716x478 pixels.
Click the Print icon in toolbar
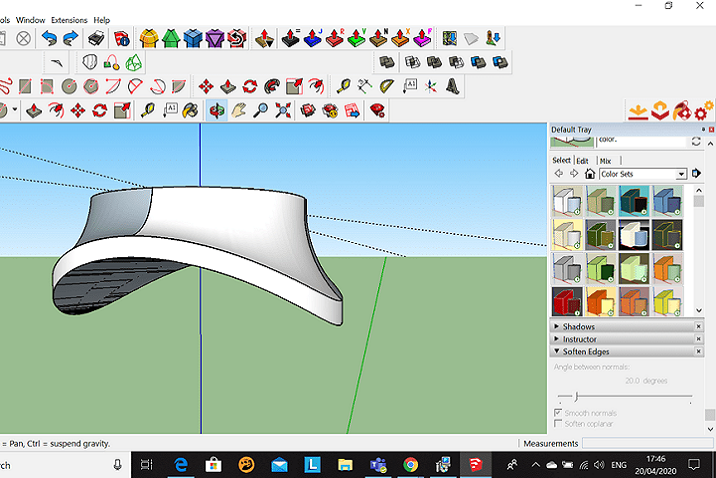[x=97, y=38]
